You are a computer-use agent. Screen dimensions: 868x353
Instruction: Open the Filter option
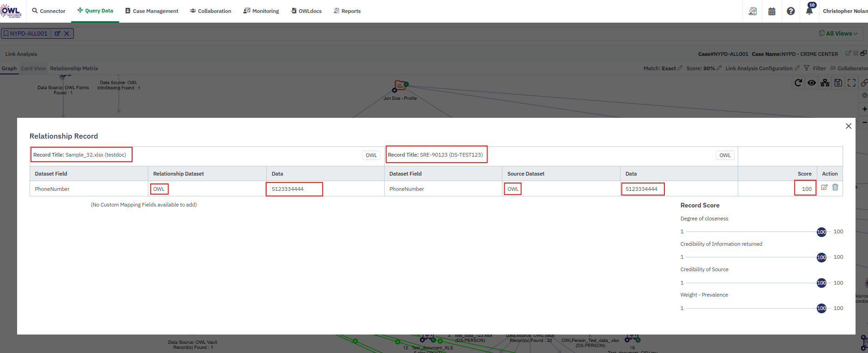point(815,68)
